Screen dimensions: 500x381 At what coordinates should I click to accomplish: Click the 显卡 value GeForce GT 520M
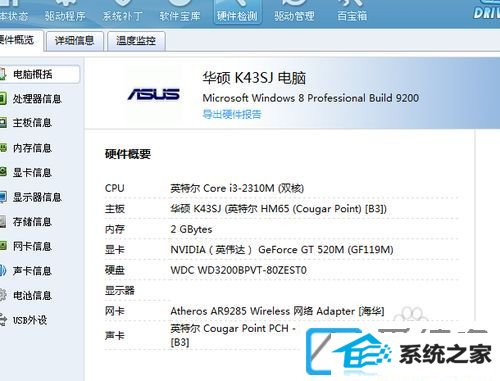(282, 250)
